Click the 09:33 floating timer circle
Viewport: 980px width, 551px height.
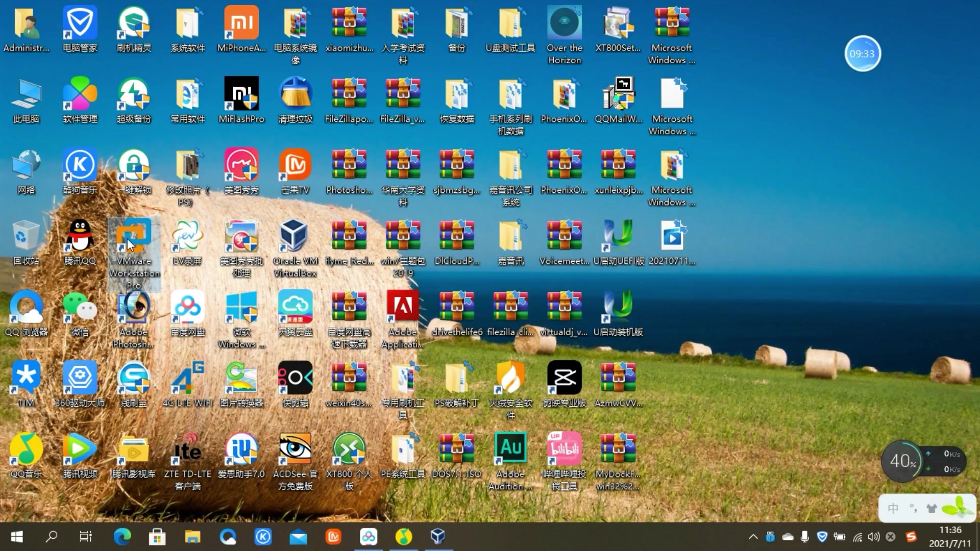862,54
